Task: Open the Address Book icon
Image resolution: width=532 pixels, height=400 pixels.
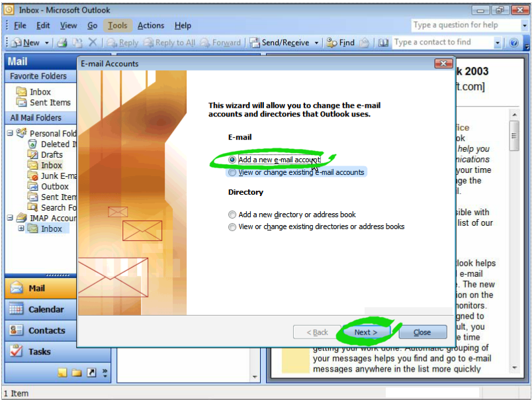Action: (383, 42)
